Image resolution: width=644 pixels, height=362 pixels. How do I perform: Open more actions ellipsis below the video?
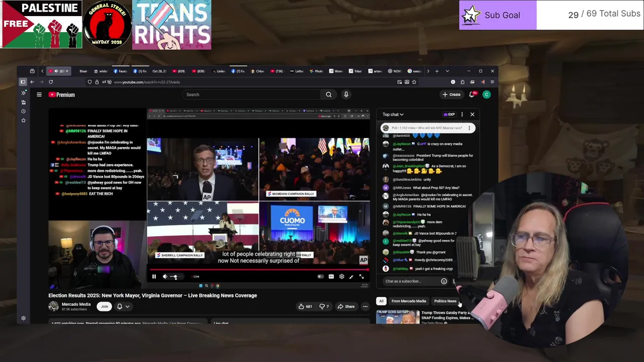click(x=365, y=306)
